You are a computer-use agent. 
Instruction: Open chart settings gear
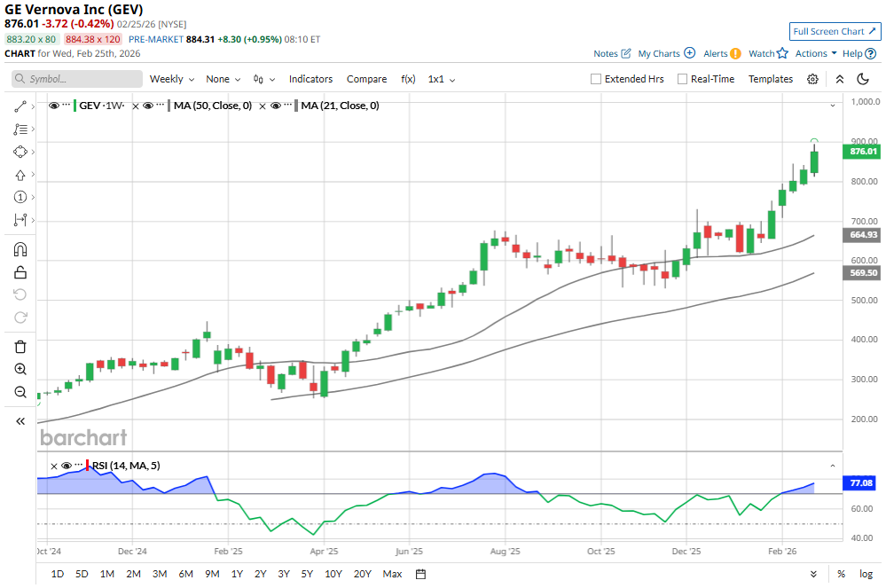tap(812, 79)
